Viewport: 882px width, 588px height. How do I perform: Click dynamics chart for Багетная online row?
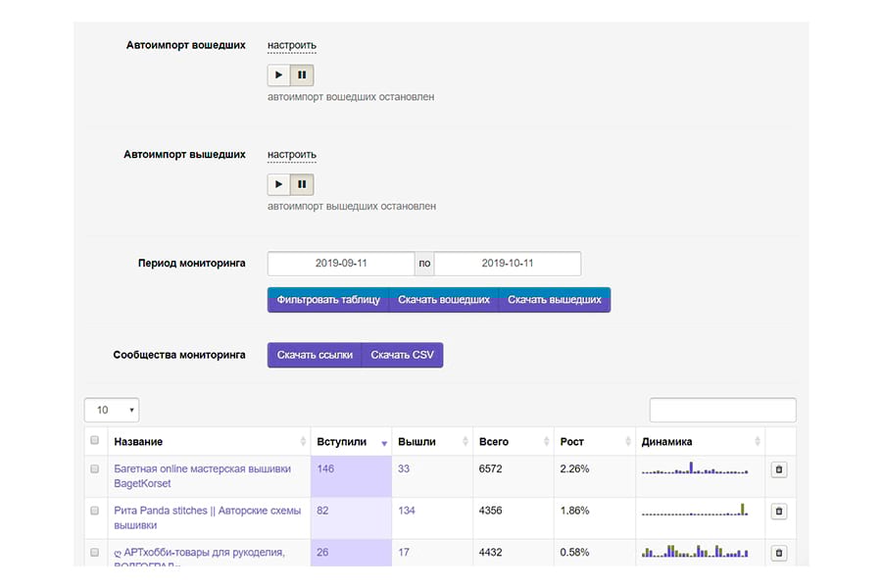(x=695, y=468)
